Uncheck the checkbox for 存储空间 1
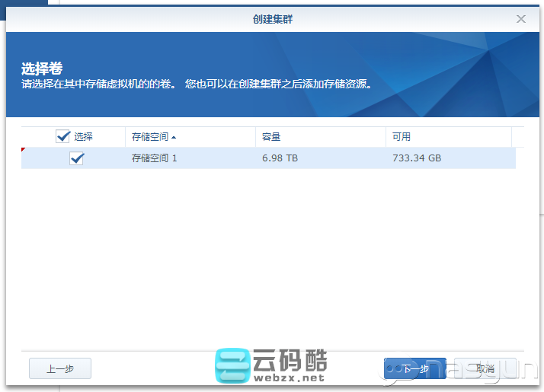 pos(76,158)
